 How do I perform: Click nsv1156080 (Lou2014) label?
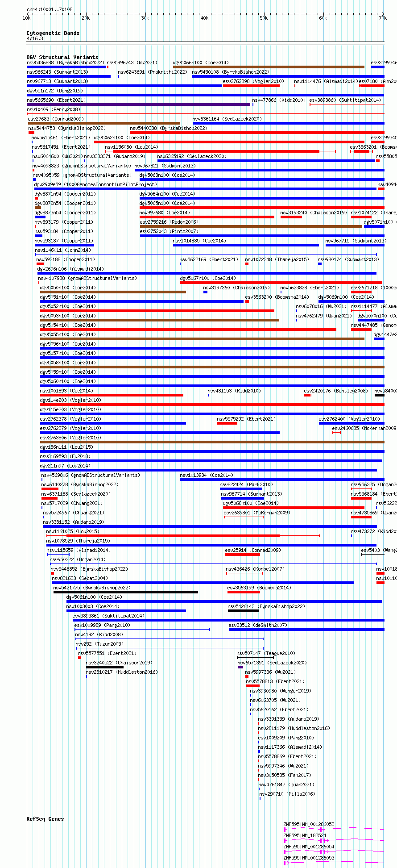coord(132,147)
